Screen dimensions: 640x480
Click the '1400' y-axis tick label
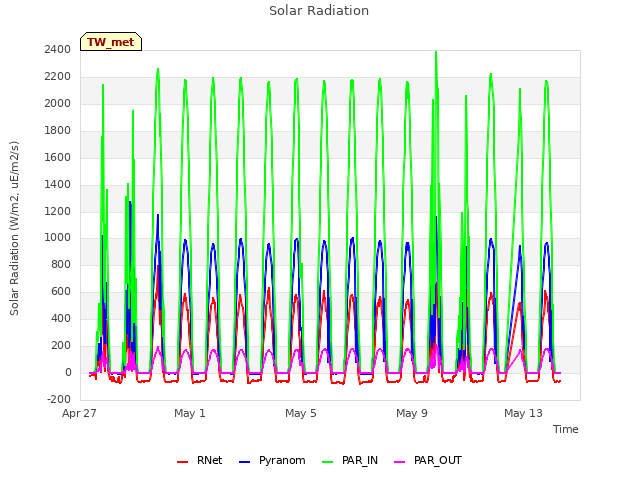(x=58, y=184)
